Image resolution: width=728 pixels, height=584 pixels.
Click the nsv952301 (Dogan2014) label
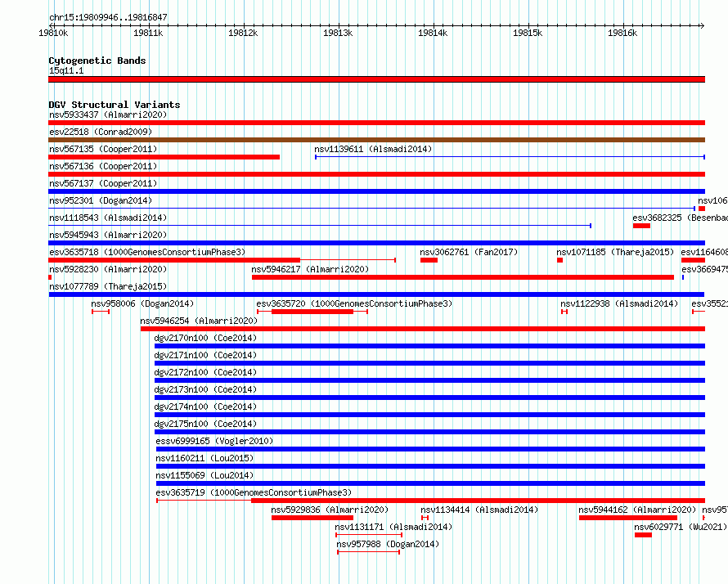(101, 200)
